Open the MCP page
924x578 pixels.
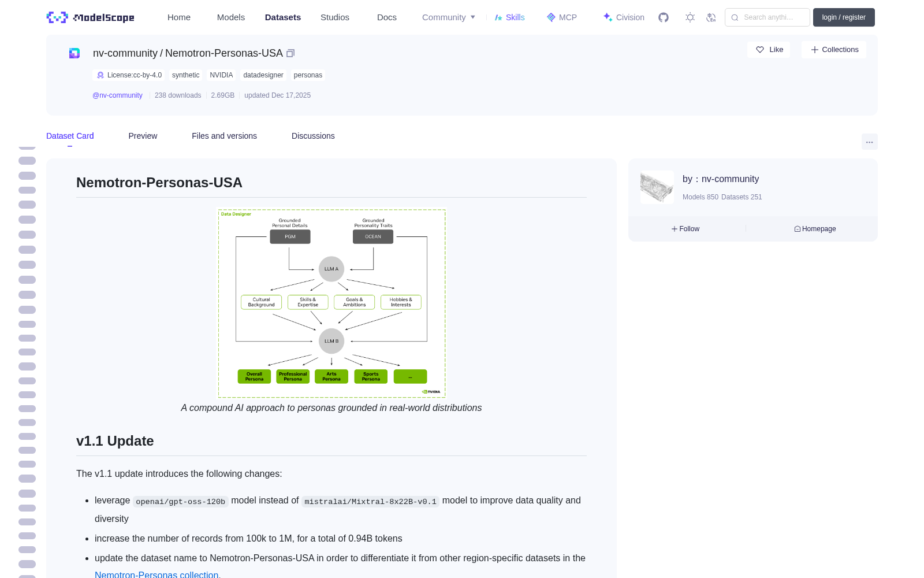click(x=562, y=17)
